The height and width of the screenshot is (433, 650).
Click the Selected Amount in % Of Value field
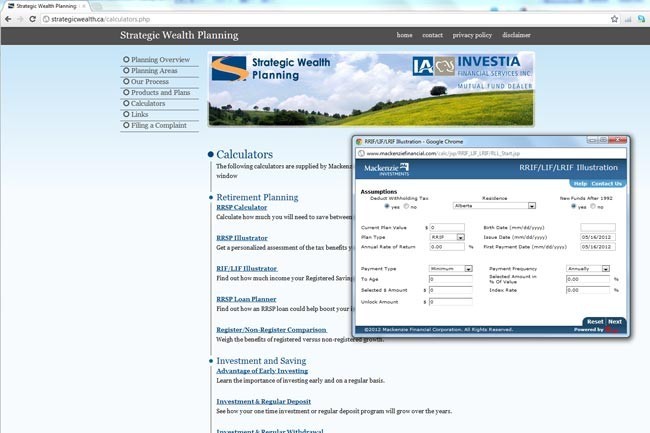coord(588,279)
